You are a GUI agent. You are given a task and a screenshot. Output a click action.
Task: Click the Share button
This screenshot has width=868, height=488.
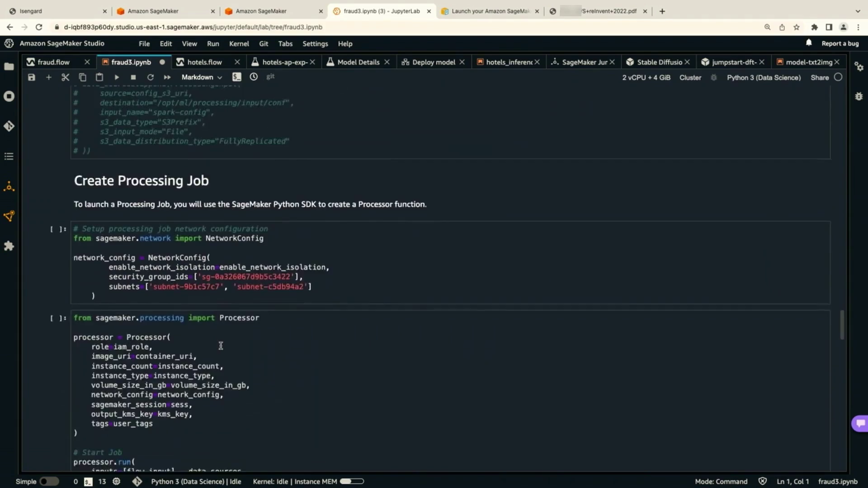click(x=819, y=78)
